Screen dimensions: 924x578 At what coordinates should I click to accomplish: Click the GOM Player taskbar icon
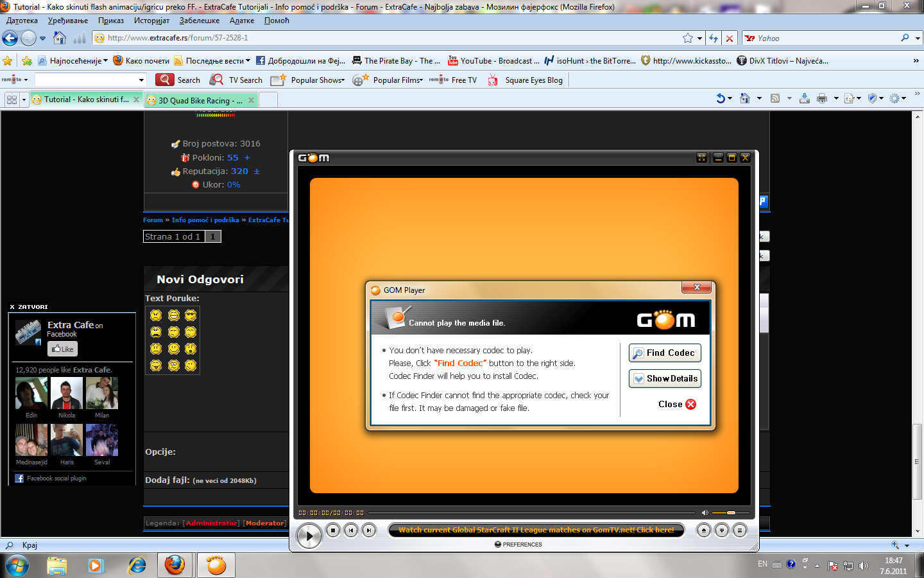click(x=216, y=565)
